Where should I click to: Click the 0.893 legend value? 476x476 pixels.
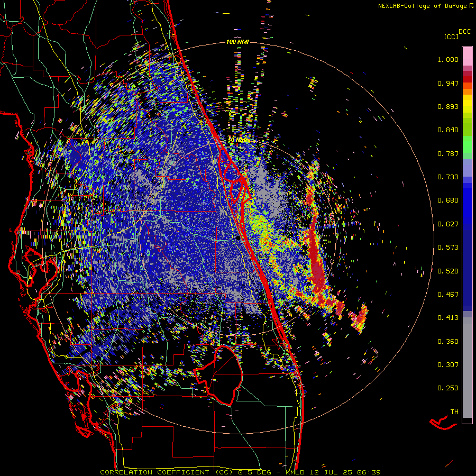pos(448,106)
